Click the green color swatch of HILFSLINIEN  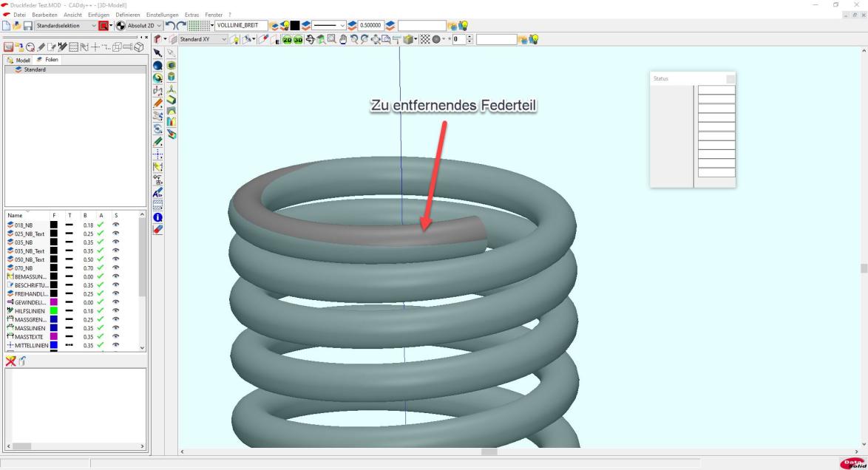click(x=54, y=311)
